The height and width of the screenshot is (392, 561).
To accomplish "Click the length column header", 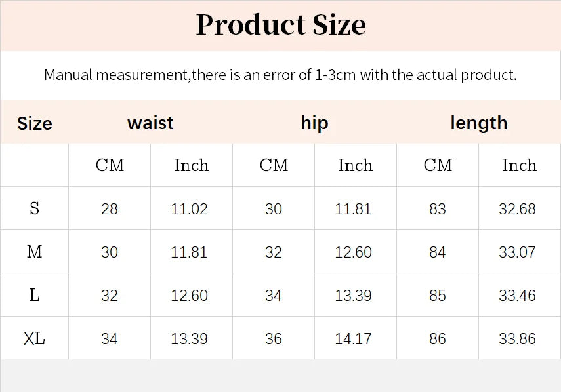I will tap(478, 123).
